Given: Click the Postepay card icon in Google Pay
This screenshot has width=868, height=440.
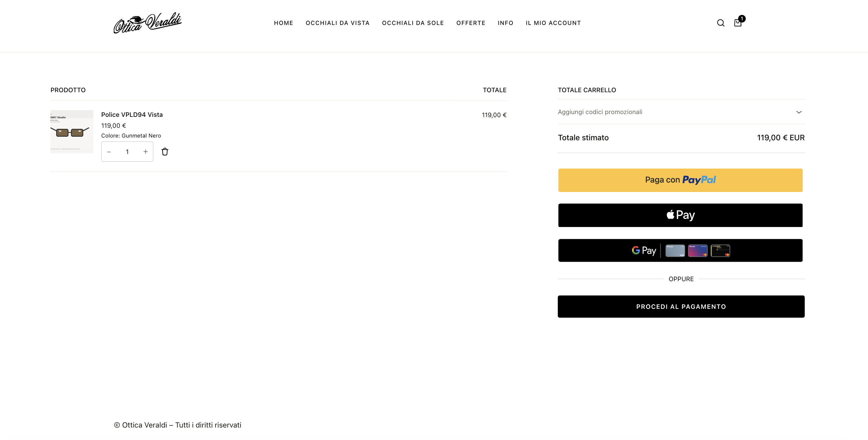Looking at the screenshot, I should click(x=720, y=250).
